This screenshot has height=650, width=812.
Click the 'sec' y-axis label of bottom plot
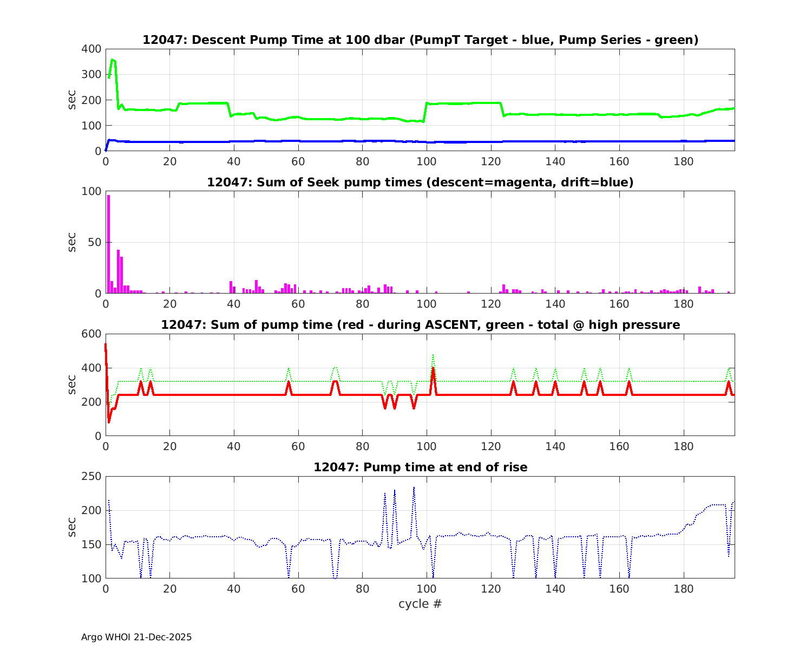[72, 527]
